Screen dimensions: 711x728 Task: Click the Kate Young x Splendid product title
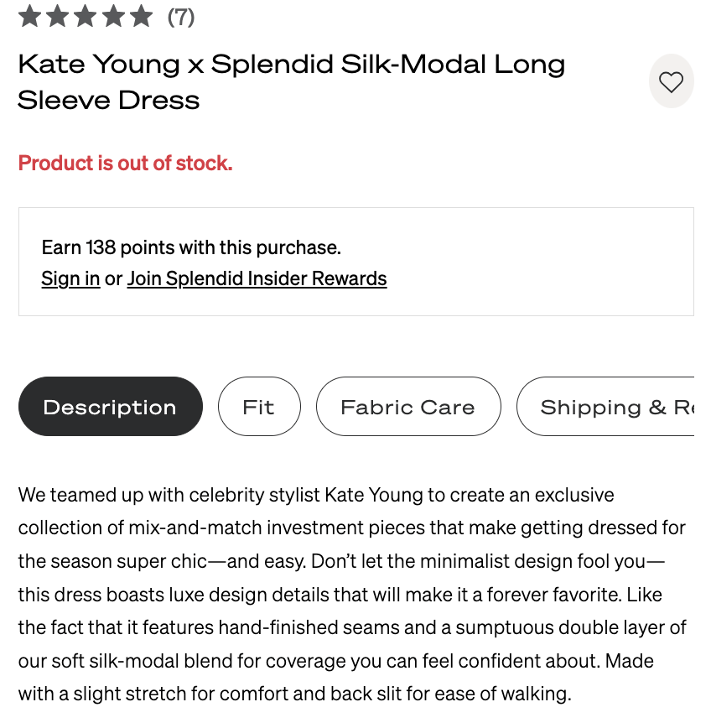click(x=291, y=64)
